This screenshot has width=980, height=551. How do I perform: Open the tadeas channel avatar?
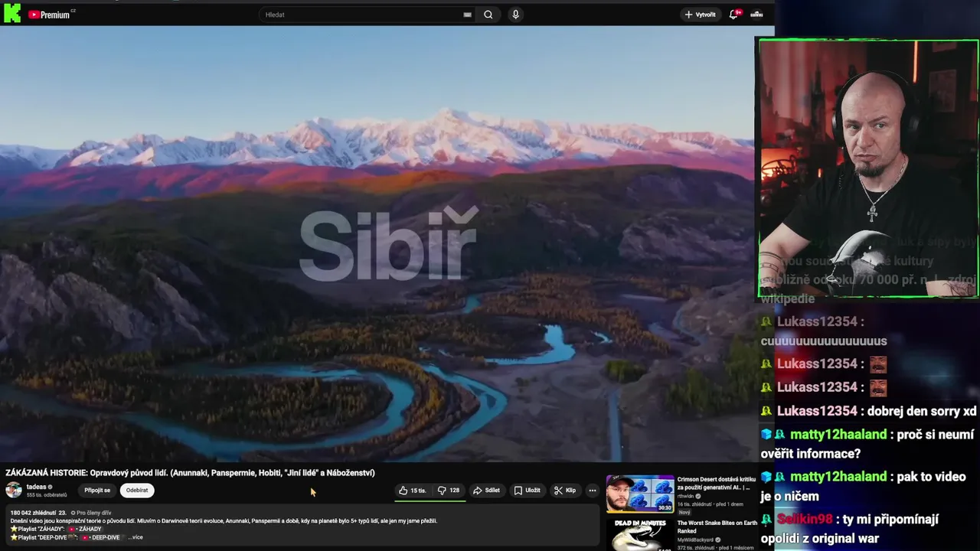[14, 491]
